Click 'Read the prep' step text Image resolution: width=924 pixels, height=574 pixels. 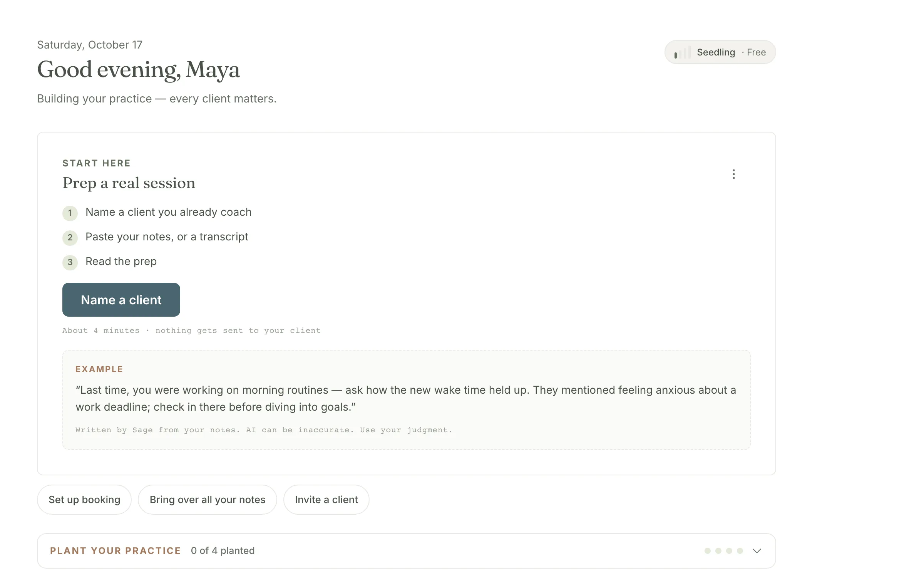point(121,262)
